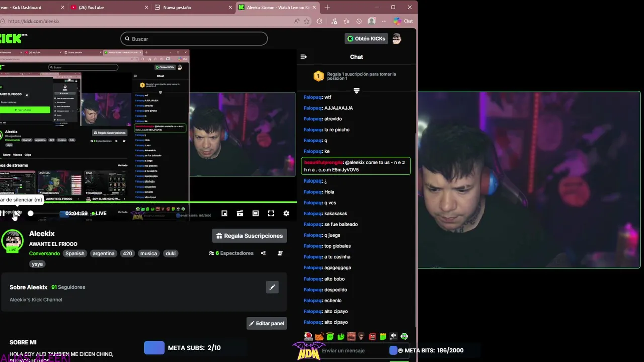Click the first red emote in emote row
The width and height of the screenshot is (644, 362).
(308, 336)
